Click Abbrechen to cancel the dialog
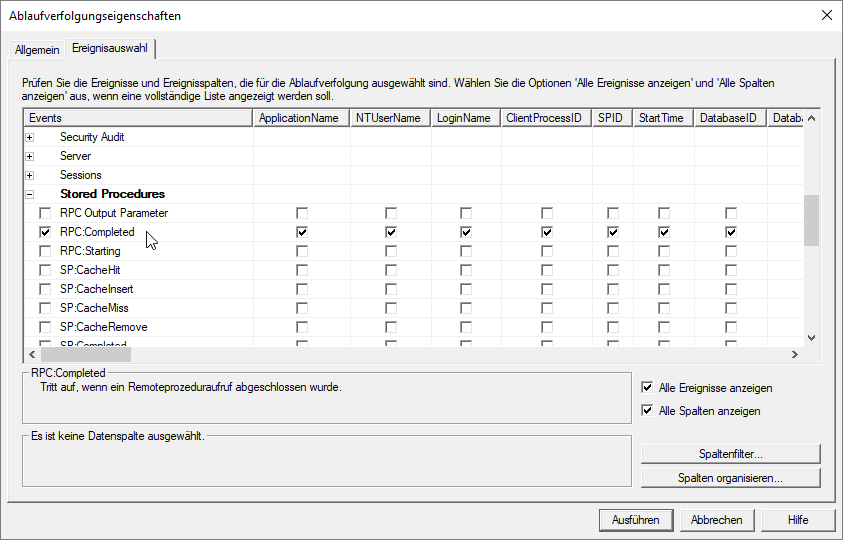The width and height of the screenshot is (843, 540). [717, 520]
